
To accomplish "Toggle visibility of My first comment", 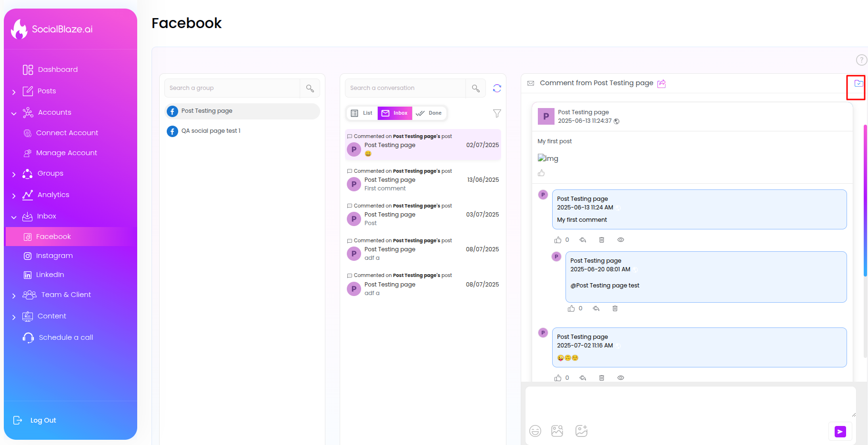I will click(x=621, y=240).
